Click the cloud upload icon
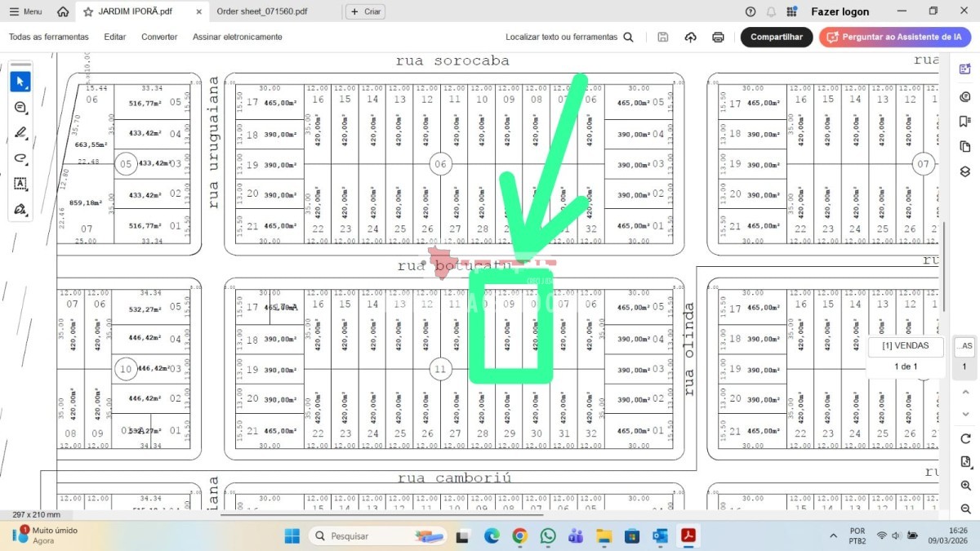This screenshot has height=551, width=980. (x=691, y=37)
